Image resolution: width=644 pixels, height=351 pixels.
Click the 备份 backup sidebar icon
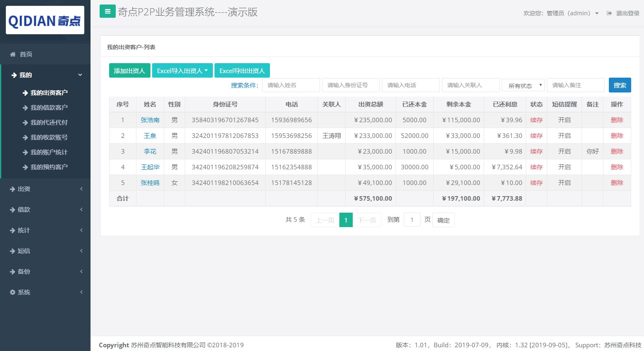click(13, 271)
